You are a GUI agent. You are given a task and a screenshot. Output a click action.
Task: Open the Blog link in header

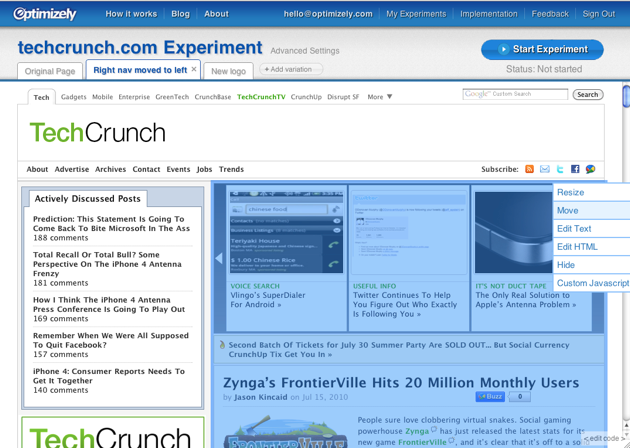180,14
